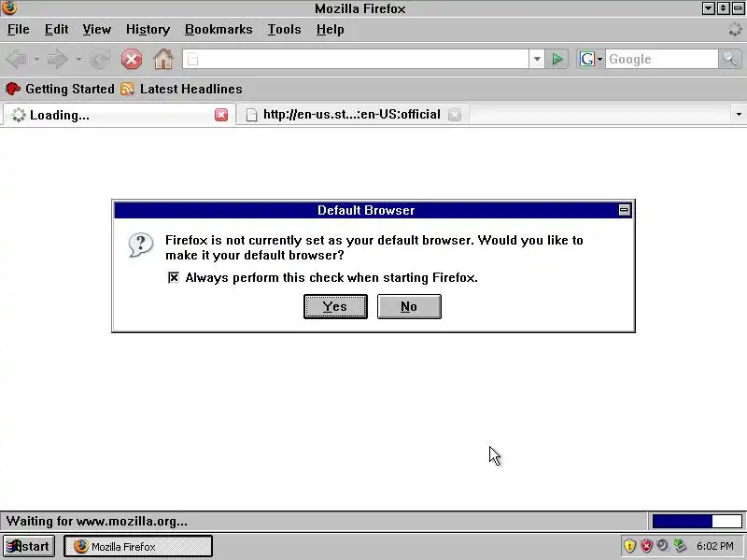The image size is (747, 560).
Task: Click the yellow shield tray icon
Action: (x=629, y=546)
